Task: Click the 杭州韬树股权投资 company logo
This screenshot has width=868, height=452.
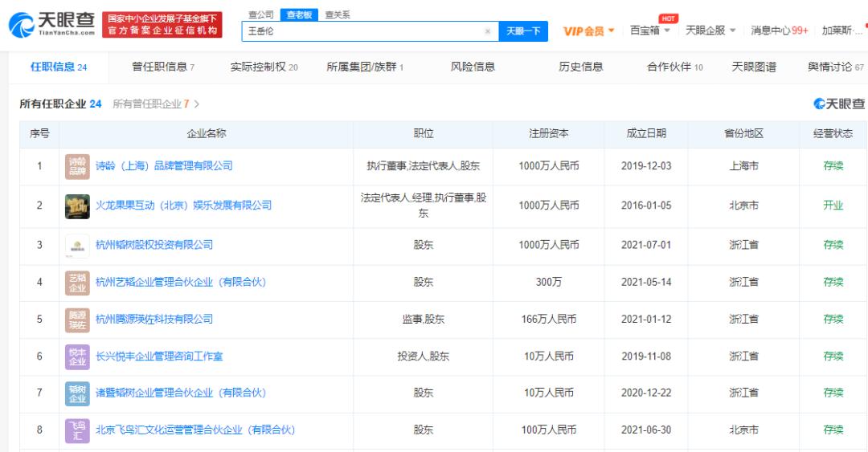Action: 77,245
